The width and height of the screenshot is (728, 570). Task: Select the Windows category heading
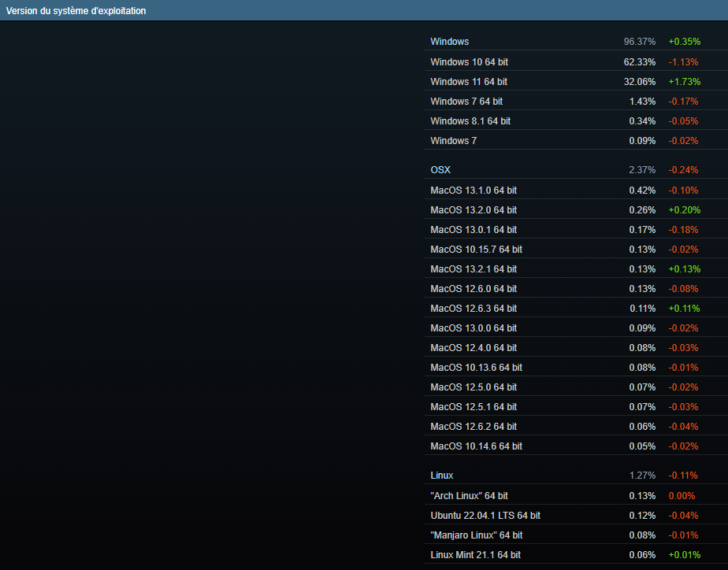[x=449, y=42]
